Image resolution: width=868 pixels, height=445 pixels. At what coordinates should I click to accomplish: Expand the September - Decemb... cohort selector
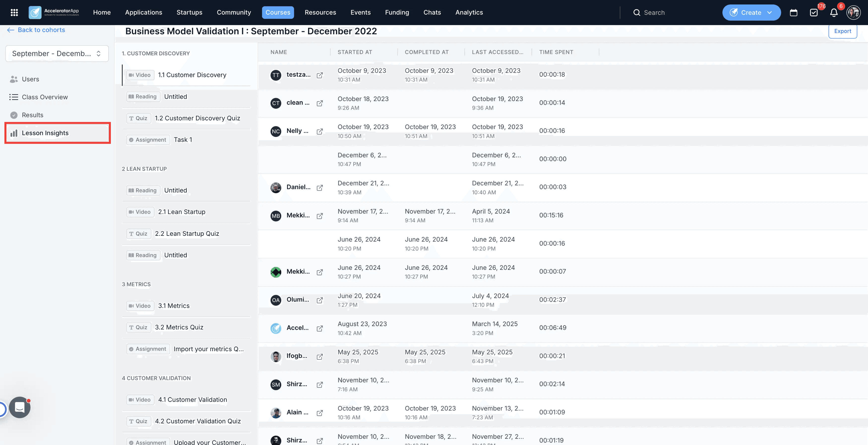pos(57,54)
